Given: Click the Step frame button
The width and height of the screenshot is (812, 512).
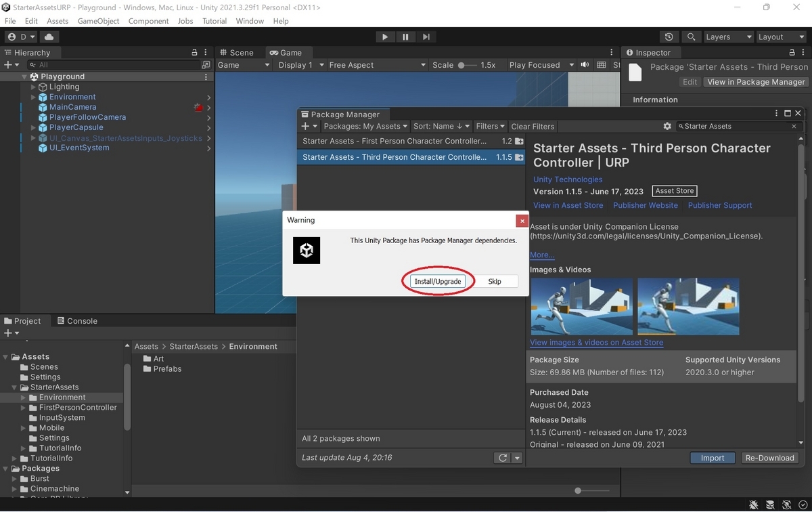Looking at the screenshot, I should (x=426, y=37).
